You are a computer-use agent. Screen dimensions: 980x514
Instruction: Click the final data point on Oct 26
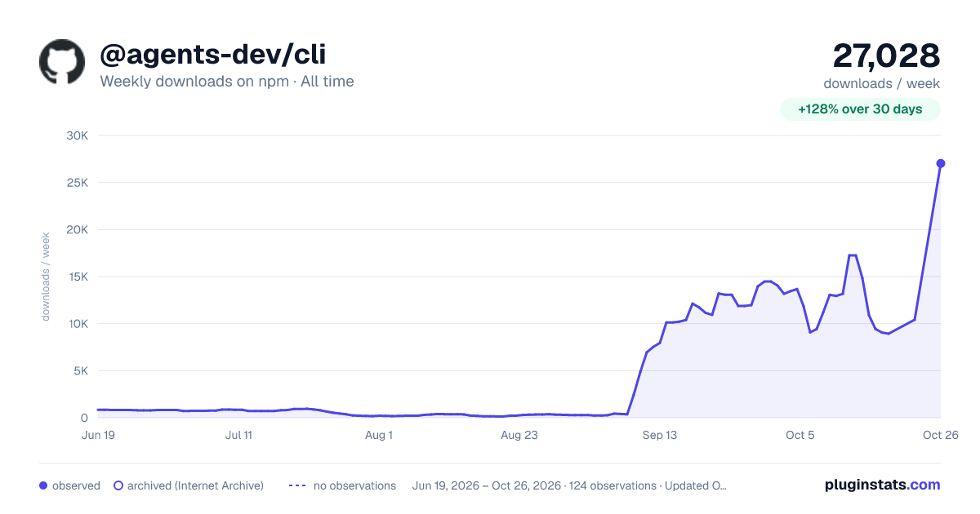click(941, 163)
